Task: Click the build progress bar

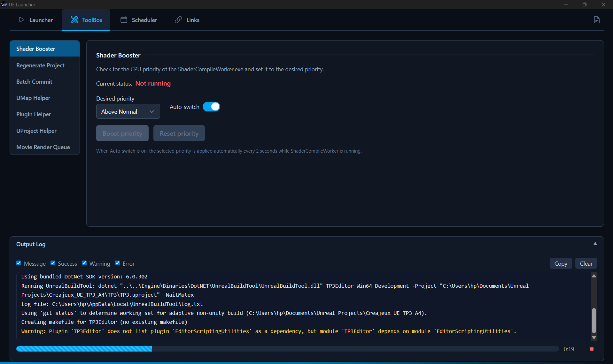Action: pyautogui.click(x=287, y=349)
